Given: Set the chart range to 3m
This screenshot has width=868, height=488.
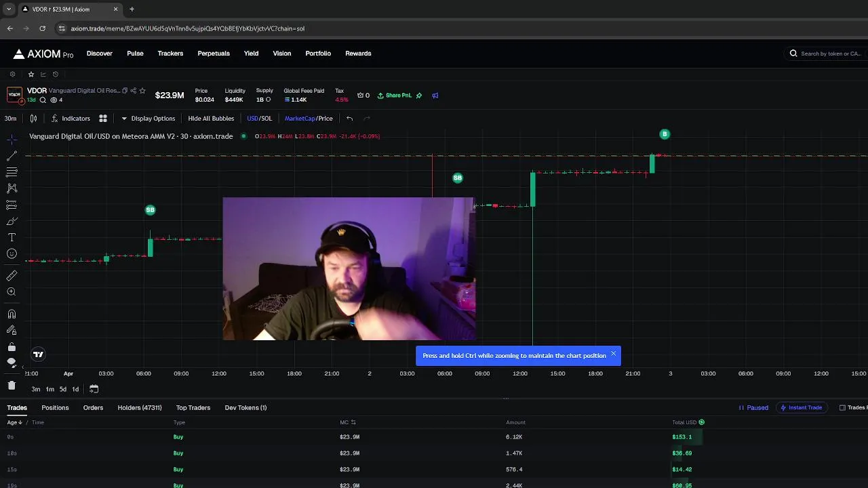Looking at the screenshot, I should coord(36,389).
